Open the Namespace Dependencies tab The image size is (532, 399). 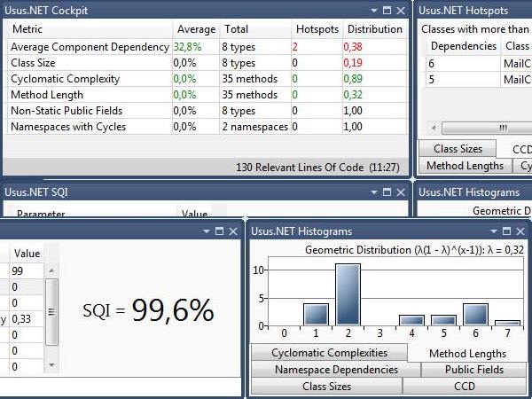(x=336, y=370)
